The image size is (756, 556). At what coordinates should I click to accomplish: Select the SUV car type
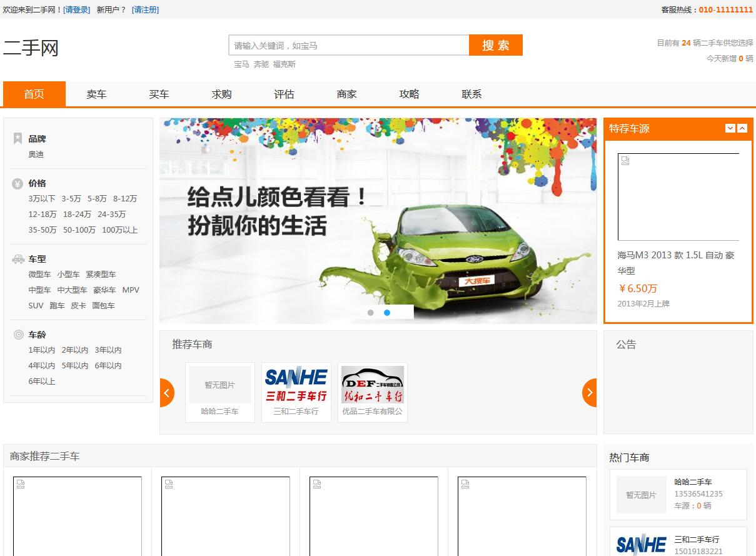[36, 306]
